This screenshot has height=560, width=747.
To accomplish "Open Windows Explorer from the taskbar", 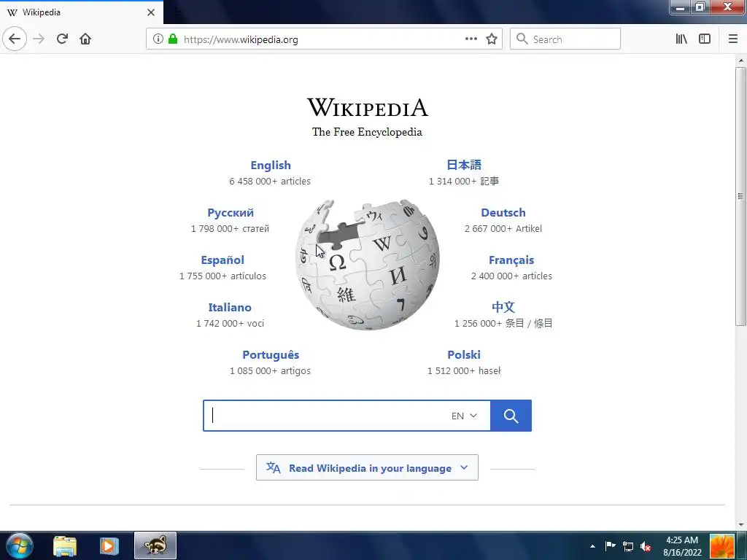I will [x=65, y=546].
